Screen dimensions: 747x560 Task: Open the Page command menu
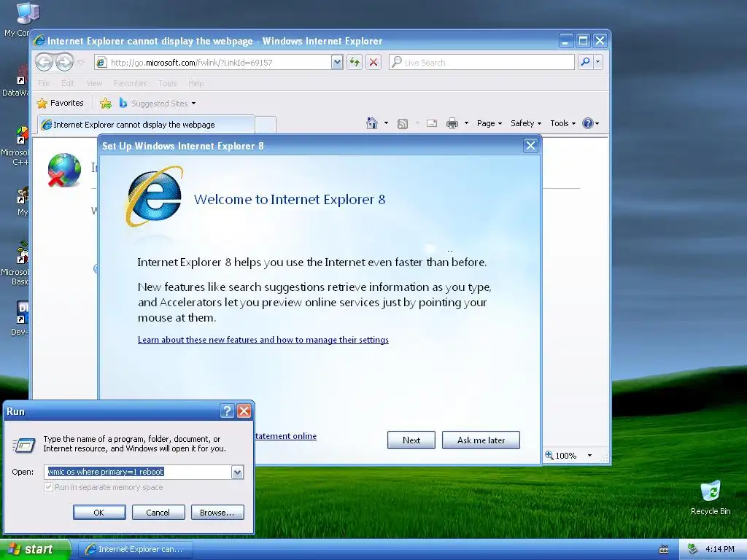489,123
